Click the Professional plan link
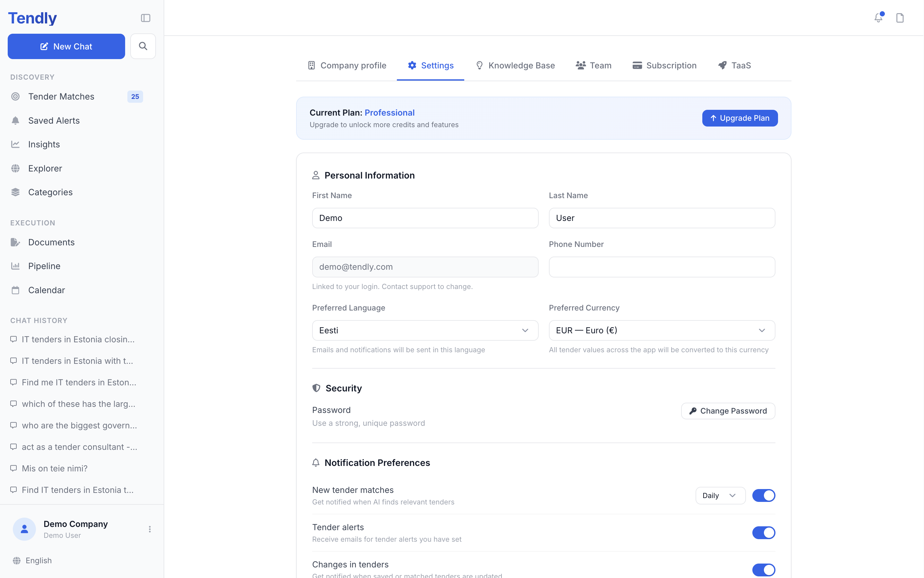 (x=389, y=113)
